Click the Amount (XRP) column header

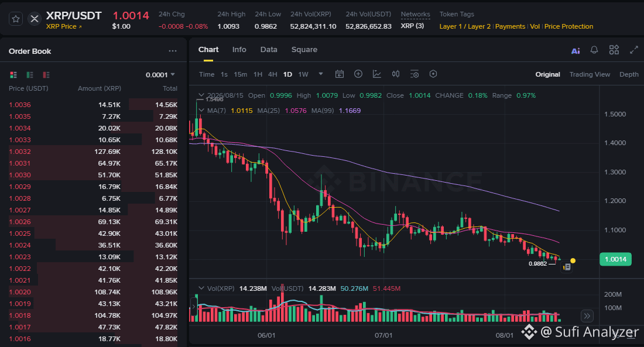coord(100,88)
